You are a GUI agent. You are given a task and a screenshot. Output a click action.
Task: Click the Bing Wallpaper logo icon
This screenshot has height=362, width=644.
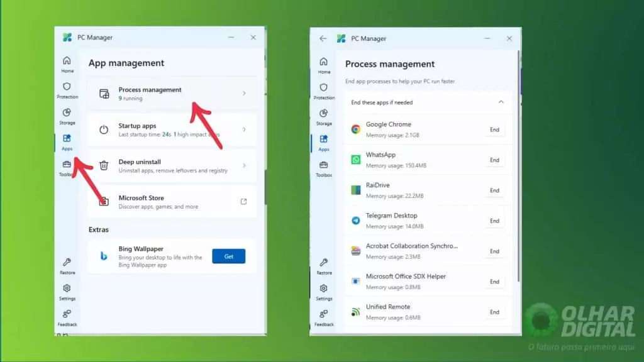click(104, 256)
